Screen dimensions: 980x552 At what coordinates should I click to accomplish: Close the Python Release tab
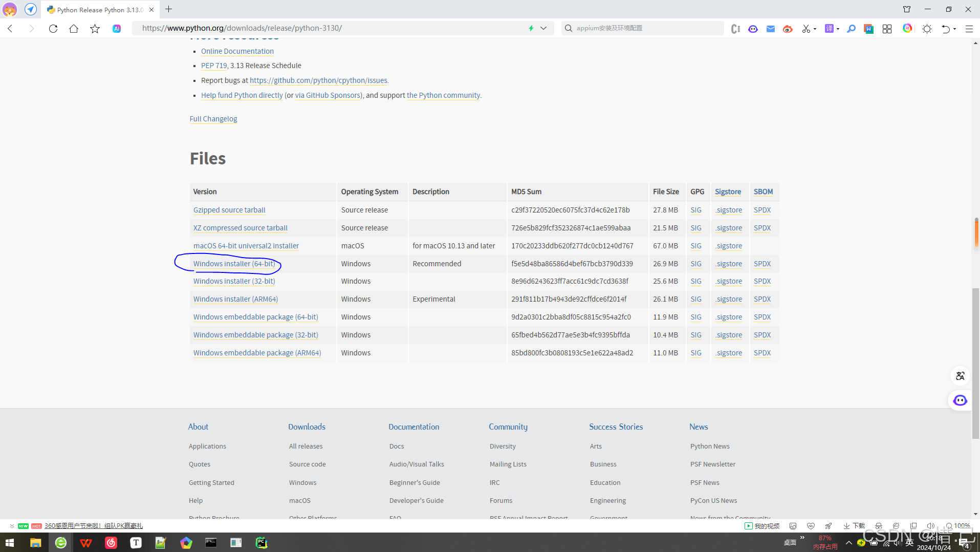151,10
